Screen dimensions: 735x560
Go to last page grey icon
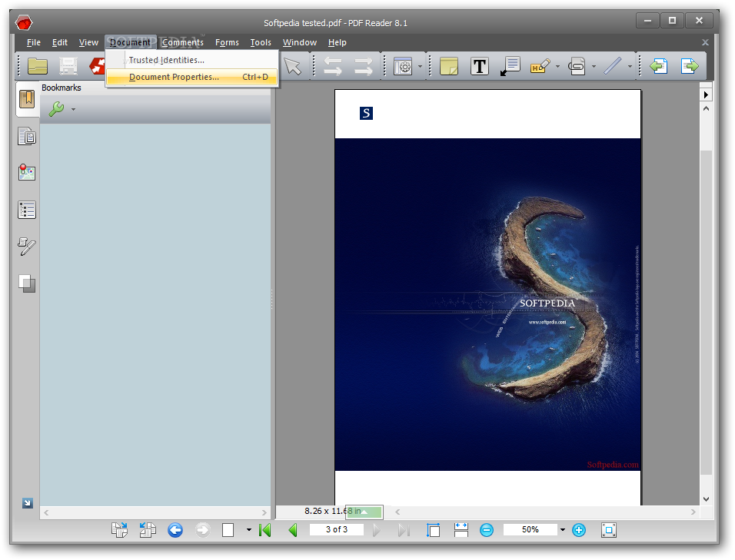click(x=404, y=530)
